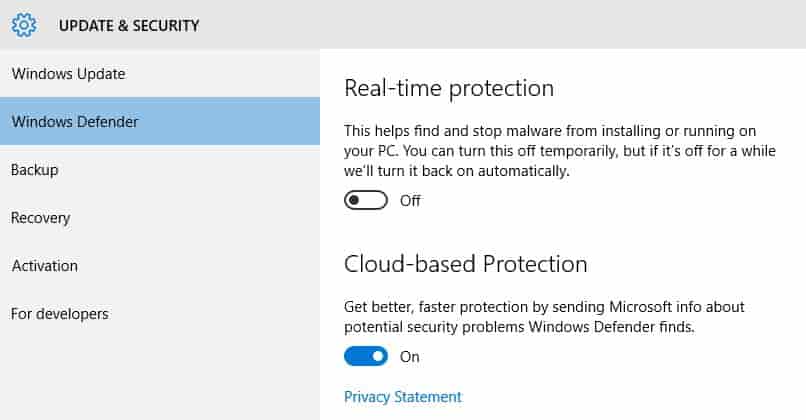Click the Cloud-based Protection heading
This screenshot has width=806, height=420.
pos(466,264)
